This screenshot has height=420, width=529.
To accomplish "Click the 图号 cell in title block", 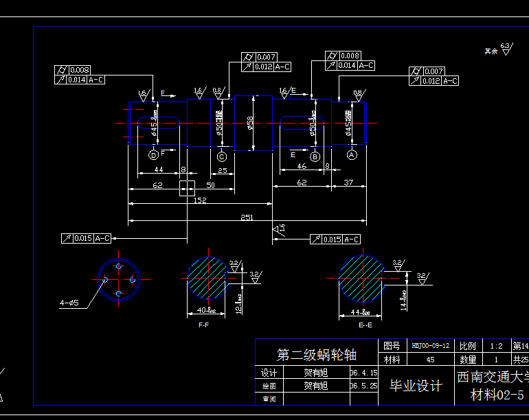I will pos(392,345).
